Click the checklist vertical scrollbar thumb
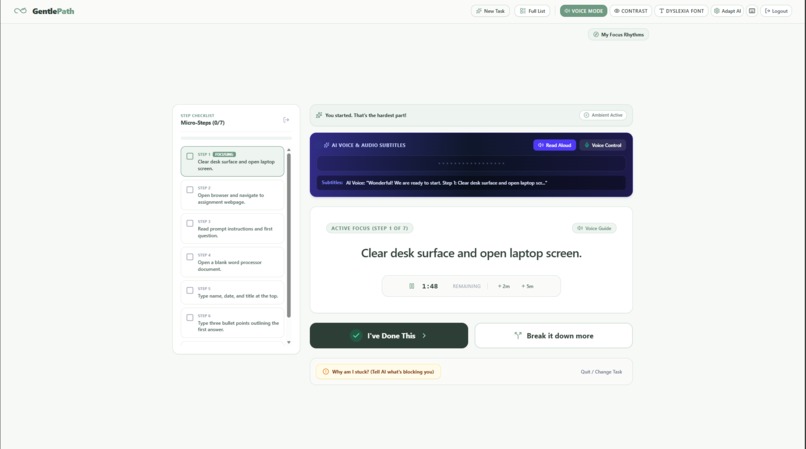 (289, 236)
